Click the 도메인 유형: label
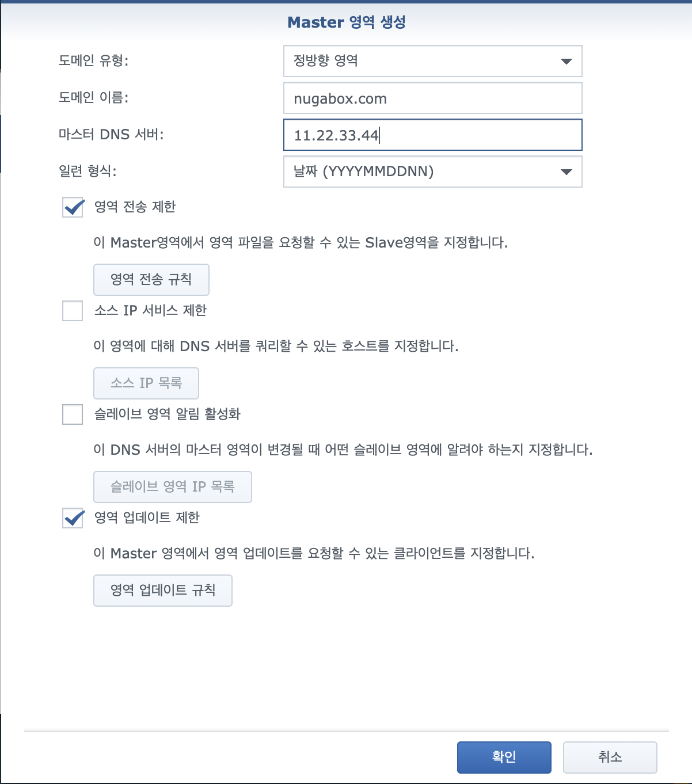This screenshot has height=784, width=692. [94, 60]
